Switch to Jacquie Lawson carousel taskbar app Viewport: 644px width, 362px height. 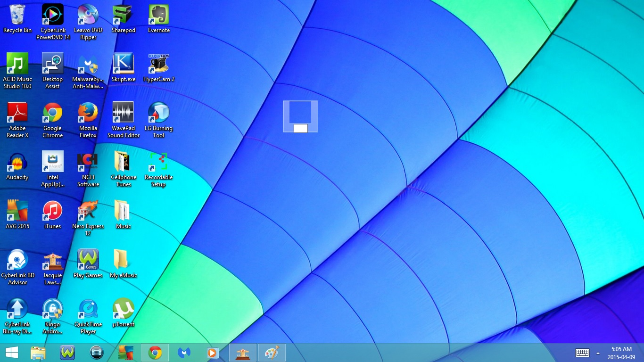pos(243,353)
